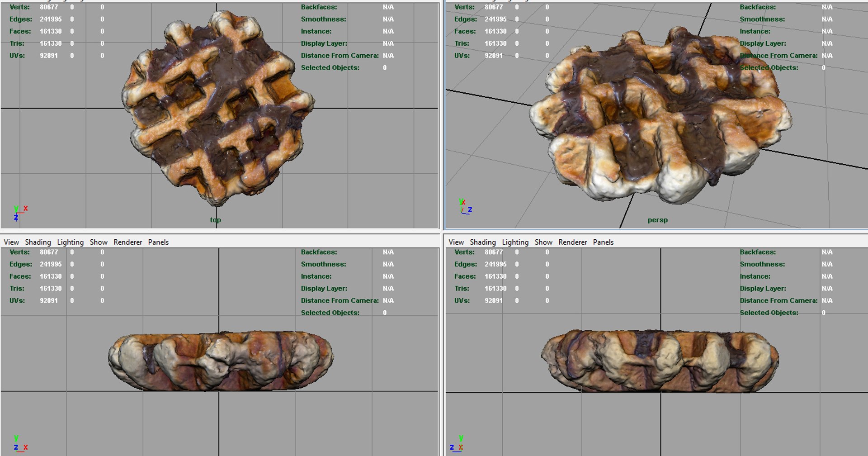Click the UVs value 92891 in the top viewport

pos(49,55)
